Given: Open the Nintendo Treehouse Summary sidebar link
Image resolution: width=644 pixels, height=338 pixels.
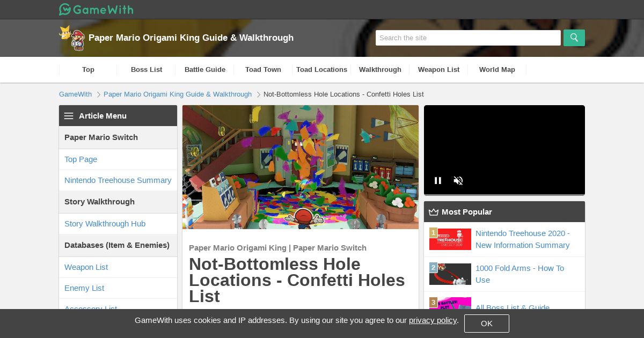Looking at the screenshot, I should coord(118,180).
